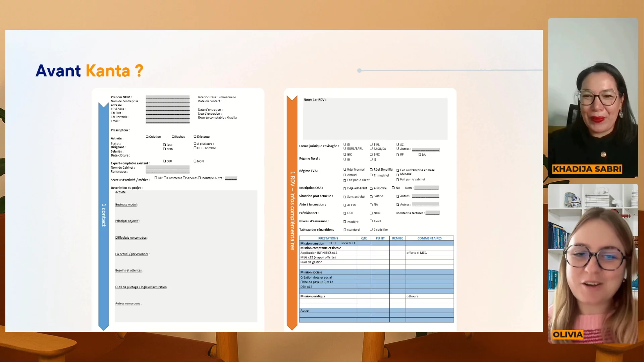Click the timeline dot beside the slide title

(359, 70)
